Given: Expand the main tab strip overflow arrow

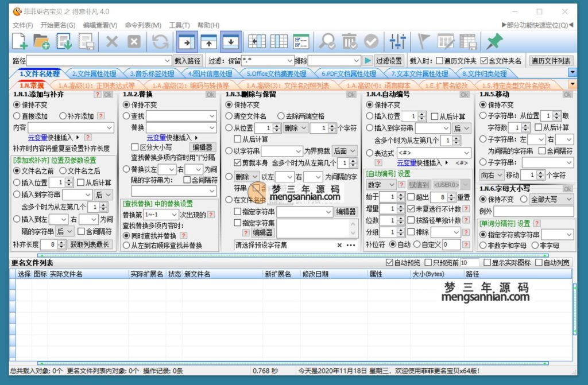Looking at the screenshot, I should pos(572,72).
